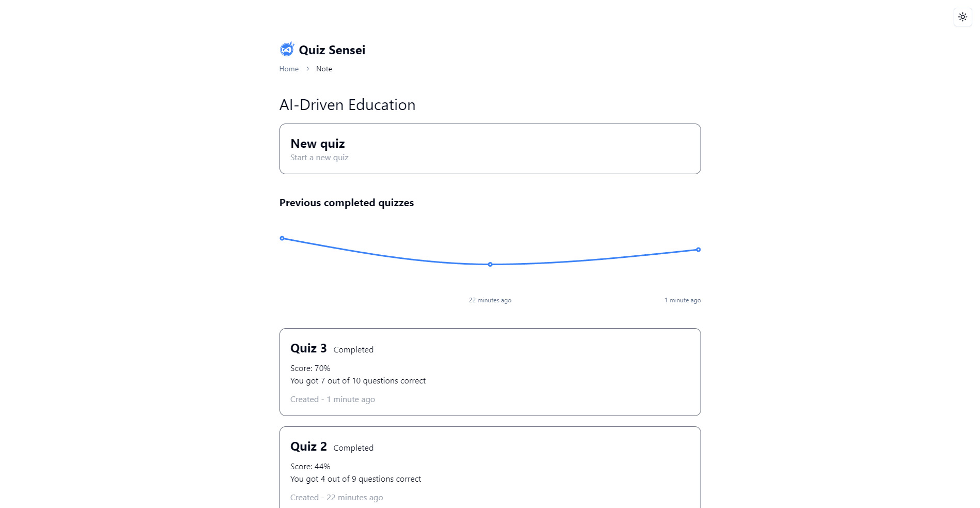Viewport: 980px width, 508px height.
Task: Open the Quiz 3 completed card
Action: [x=490, y=372]
